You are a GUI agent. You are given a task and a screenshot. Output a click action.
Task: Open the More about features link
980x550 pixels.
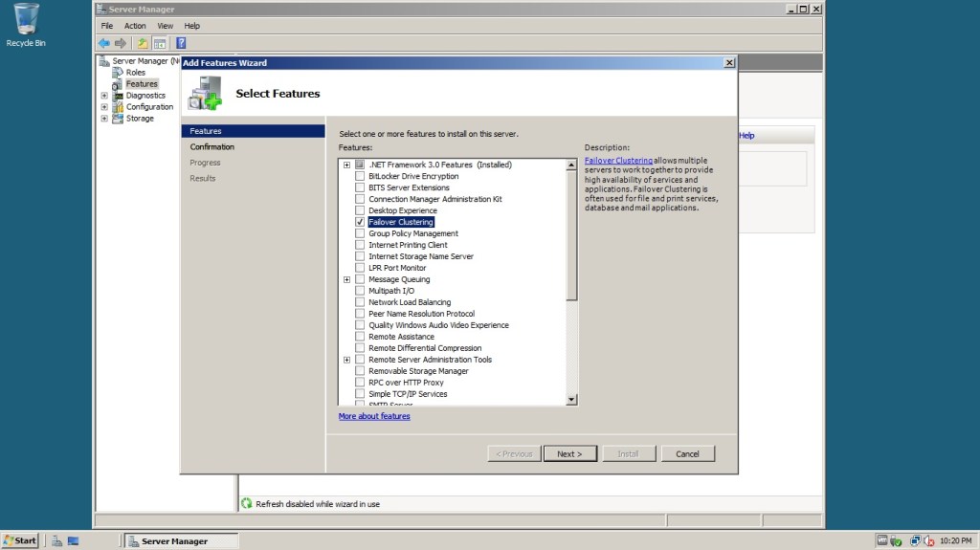coord(374,416)
